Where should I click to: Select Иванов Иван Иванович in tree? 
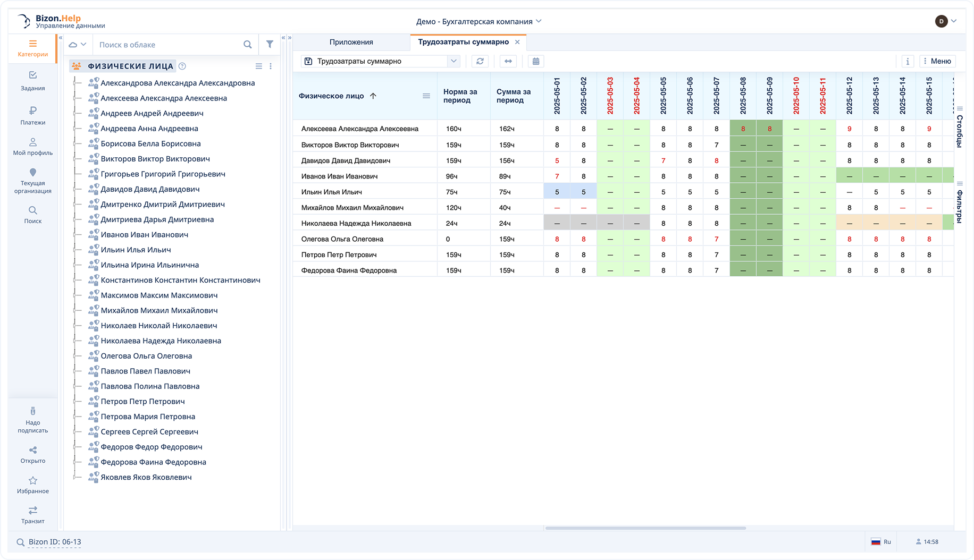pyautogui.click(x=144, y=235)
